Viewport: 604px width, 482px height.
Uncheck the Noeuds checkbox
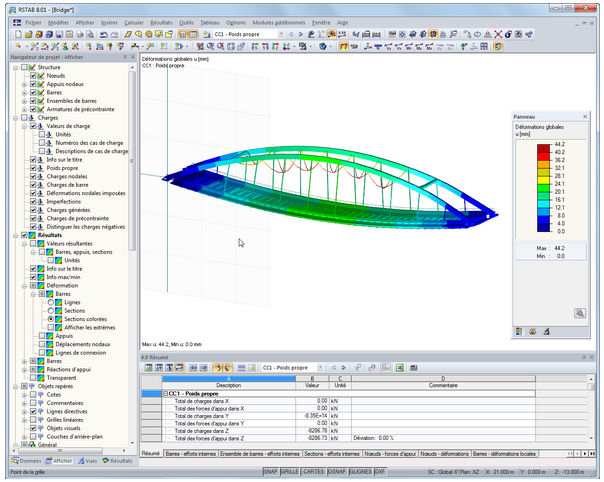pyautogui.click(x=33, y=76)
